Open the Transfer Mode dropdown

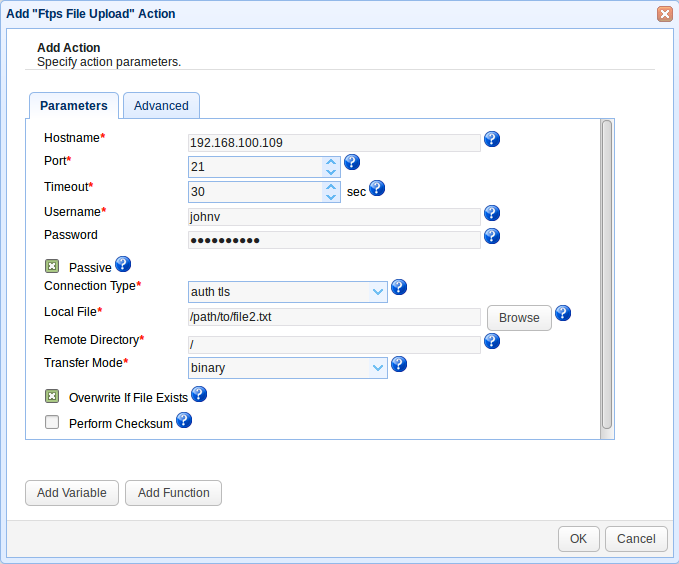click(378, 368)
